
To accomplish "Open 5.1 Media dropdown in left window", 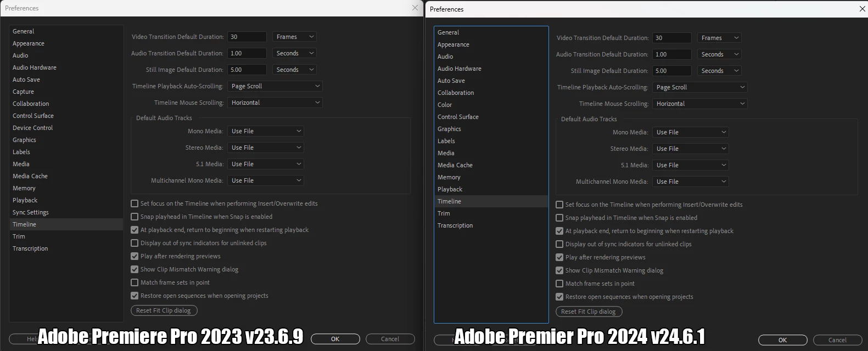I will point(266,164).
